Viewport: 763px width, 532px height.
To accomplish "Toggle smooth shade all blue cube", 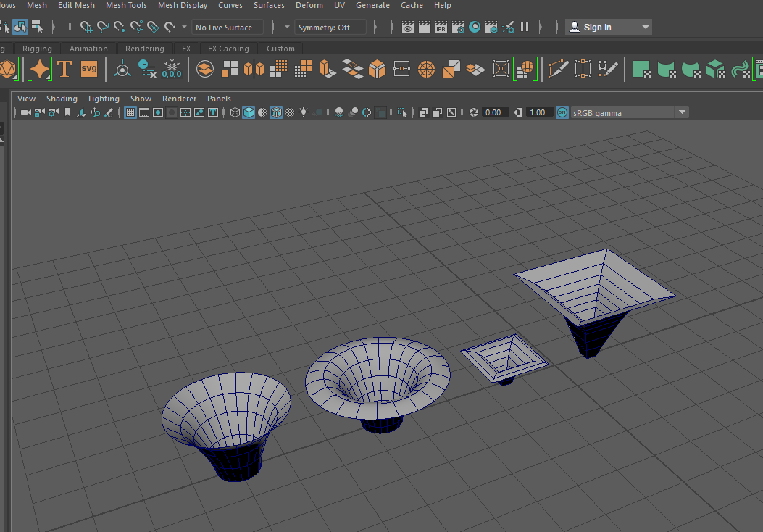I will 249,113.
